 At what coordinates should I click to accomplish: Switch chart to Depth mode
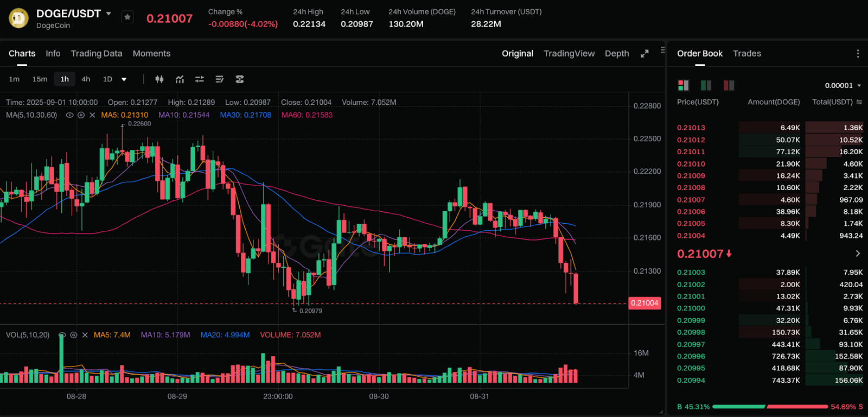[617, 54]
